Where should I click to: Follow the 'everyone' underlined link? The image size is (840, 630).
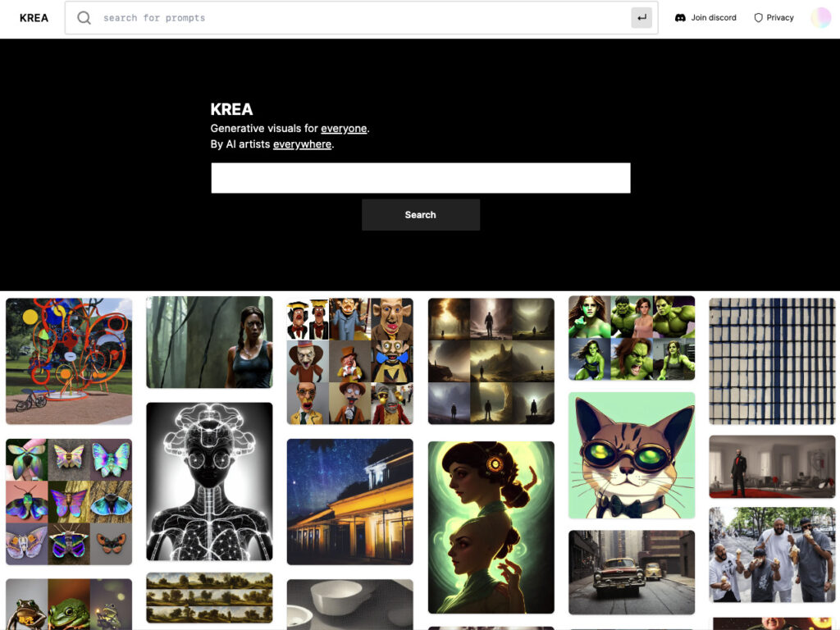point(344,129)
